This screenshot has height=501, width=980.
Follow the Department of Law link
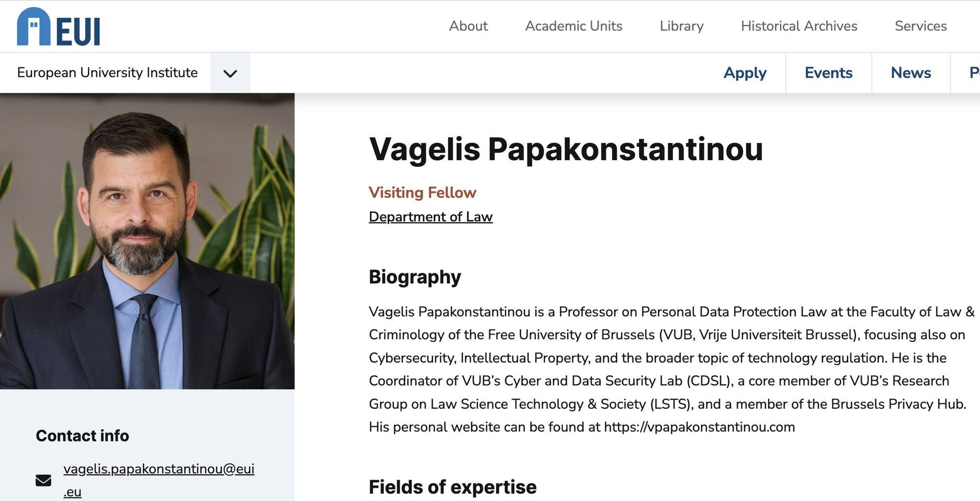pos(431,217)
